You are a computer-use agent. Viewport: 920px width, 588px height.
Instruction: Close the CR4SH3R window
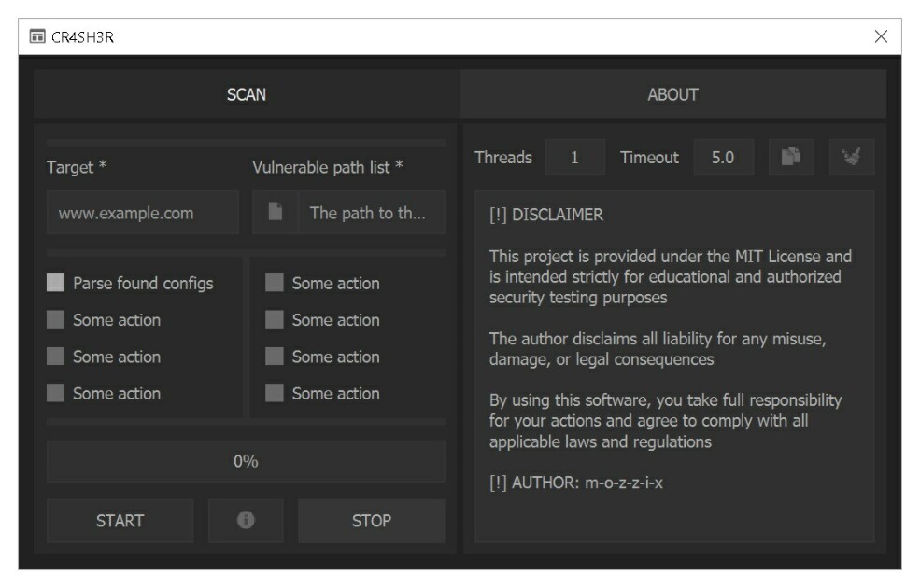click(881, 36)
